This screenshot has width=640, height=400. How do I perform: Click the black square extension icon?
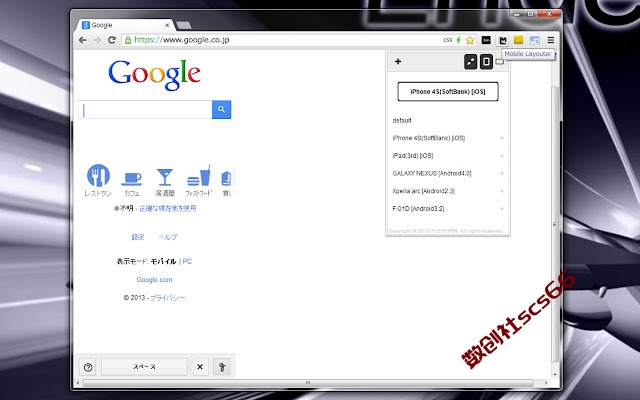[x=486, y=40]
